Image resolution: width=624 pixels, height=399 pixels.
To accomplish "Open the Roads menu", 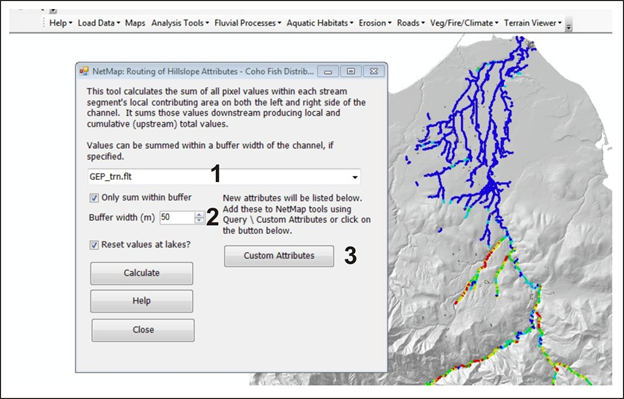I will coord(411,23).
